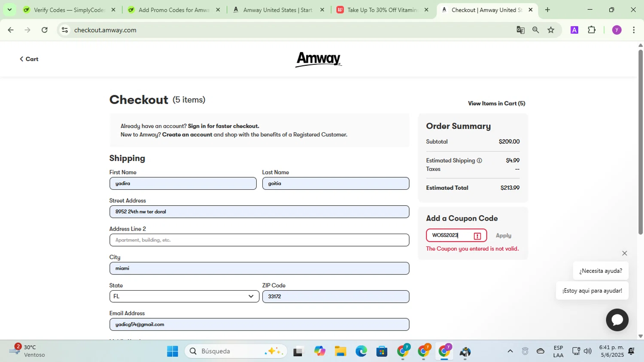
Task: Switch to Verify Codes SimplyCodes tab
Action: (x=69, y=10)
